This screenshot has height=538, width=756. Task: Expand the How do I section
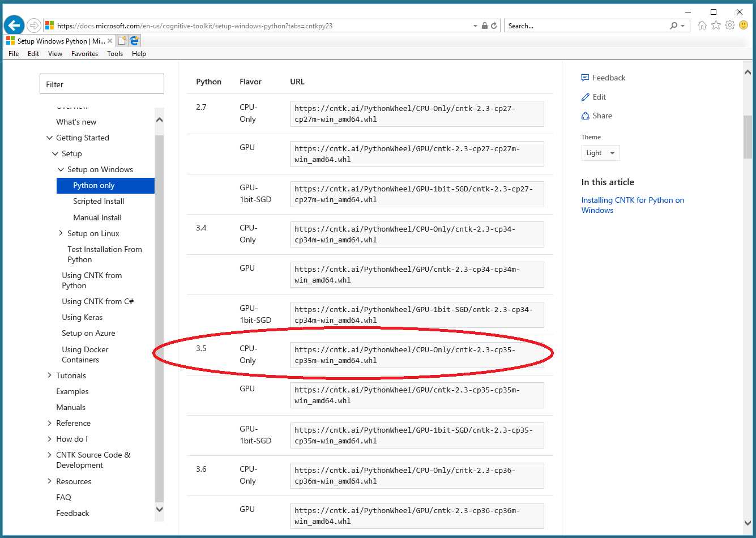49,439
